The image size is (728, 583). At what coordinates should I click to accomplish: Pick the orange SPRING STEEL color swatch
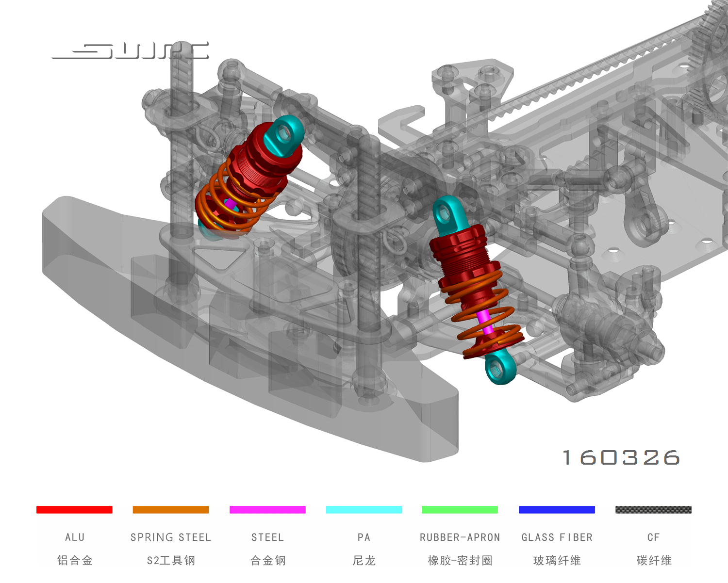(170, 509)
